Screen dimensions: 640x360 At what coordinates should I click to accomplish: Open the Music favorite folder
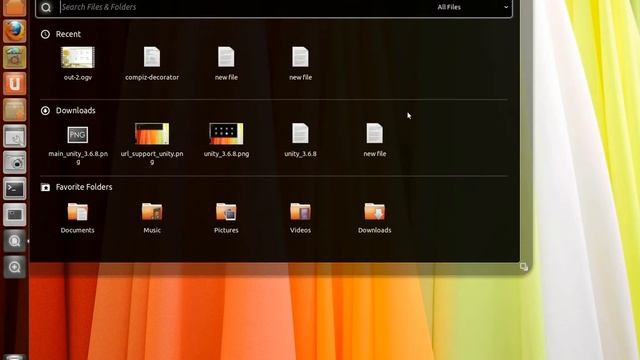click(x=152, y=218)
